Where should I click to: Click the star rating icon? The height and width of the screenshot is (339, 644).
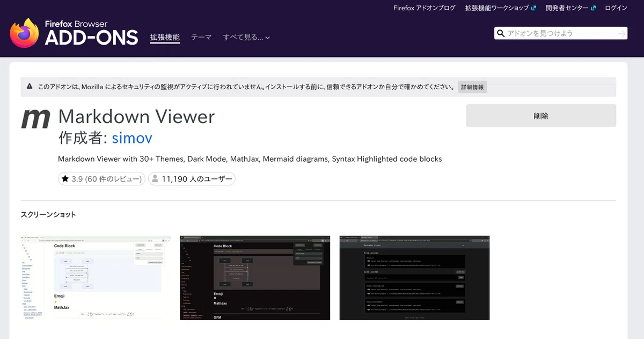point(65,179)
